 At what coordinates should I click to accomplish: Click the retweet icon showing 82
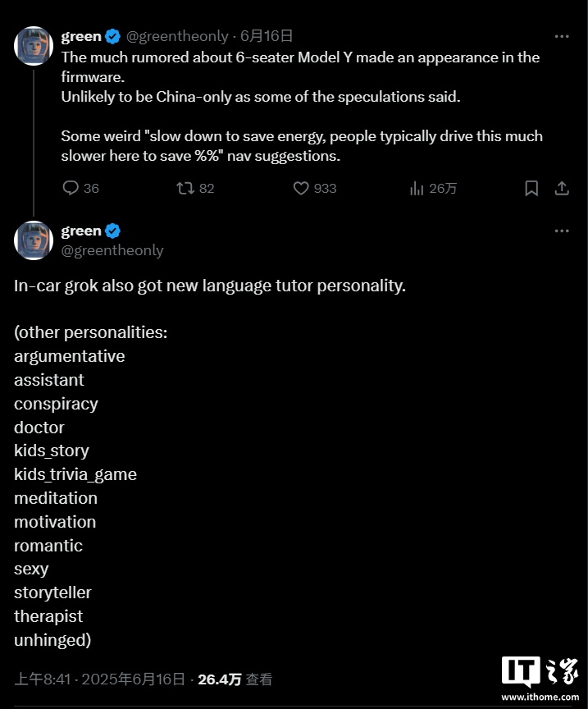[x=186, y=188]
